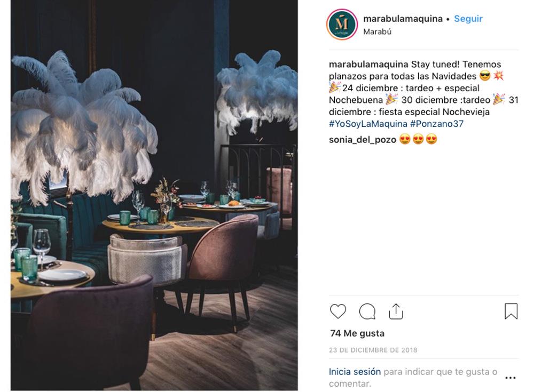This screenshot has height=392, width=534.
Task: Save the post with the bookmark icon
Action: click(x=511, y=311)
